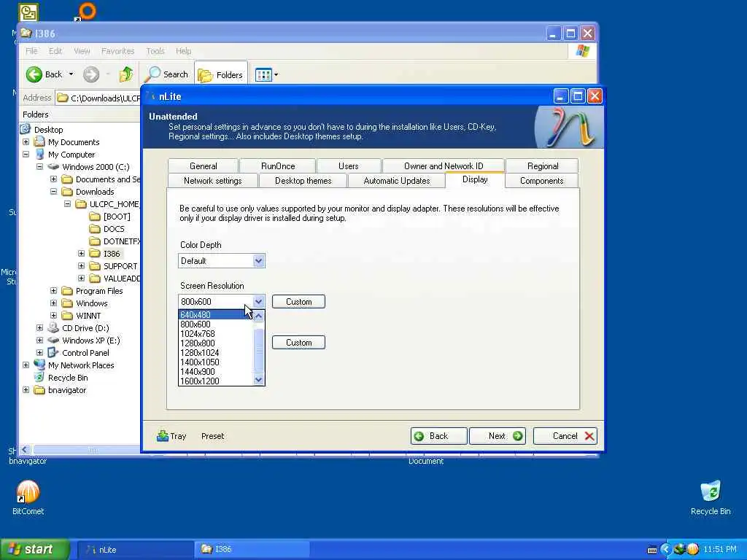Click the orange round icon in system tray
This screenshot has width=747, height=560.
[693, 549]
